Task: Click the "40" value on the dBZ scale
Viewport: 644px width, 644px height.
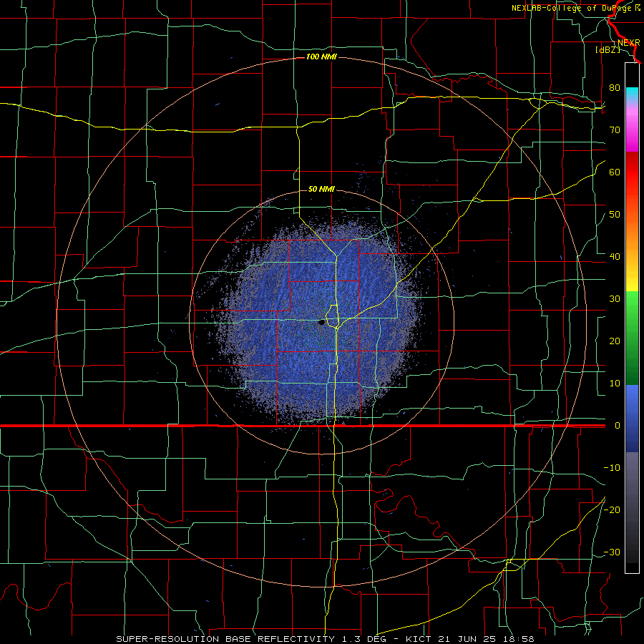Action: 615,257
